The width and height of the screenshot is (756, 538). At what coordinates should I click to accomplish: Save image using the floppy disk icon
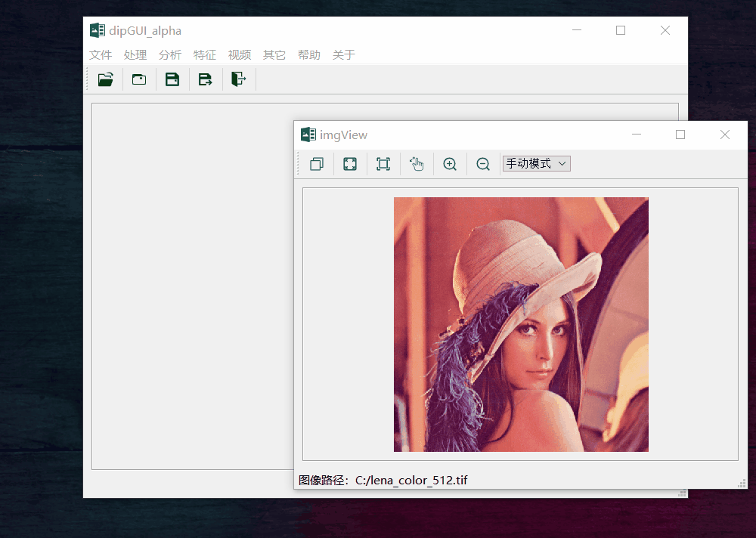click(172, 79)
